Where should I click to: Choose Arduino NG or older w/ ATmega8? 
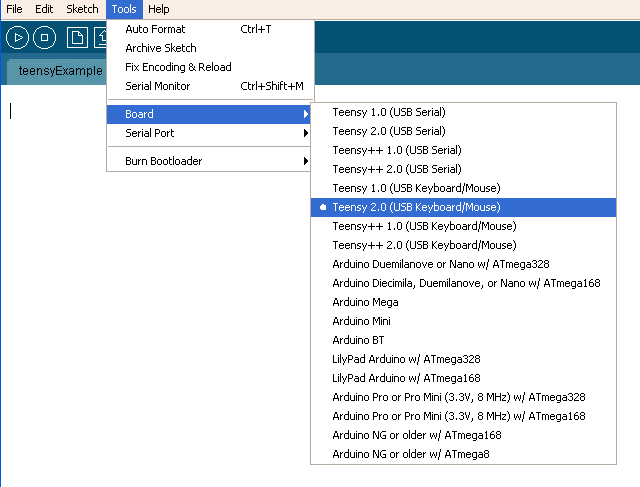coord(463,454)
